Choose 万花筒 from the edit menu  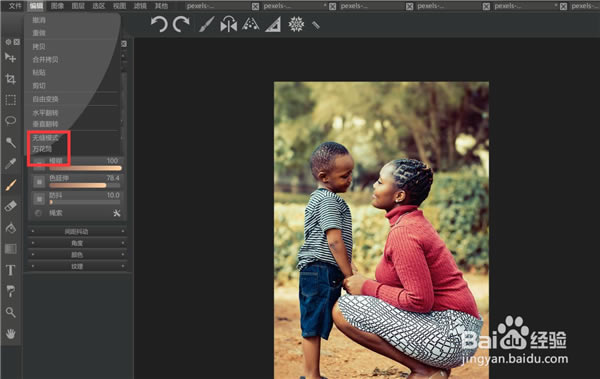pyautogui.click(x=42, y=149)
